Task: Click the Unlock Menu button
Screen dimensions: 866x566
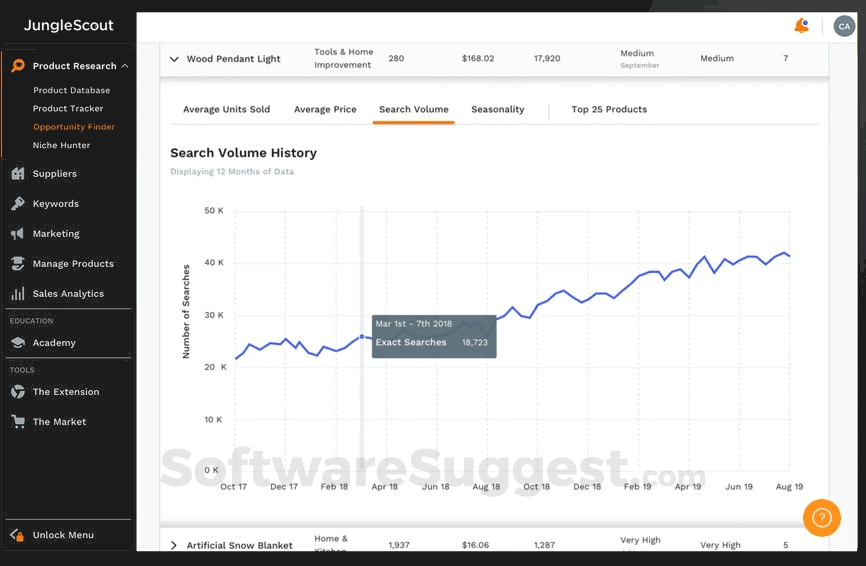Action: pyautogui.click(x=63, y=535)
